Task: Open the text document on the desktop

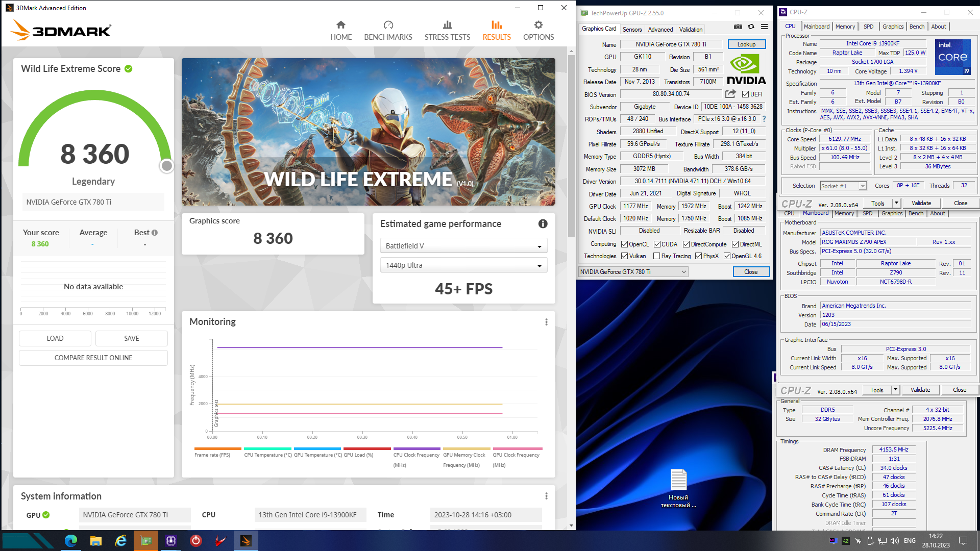Action: tap(678, 488)
